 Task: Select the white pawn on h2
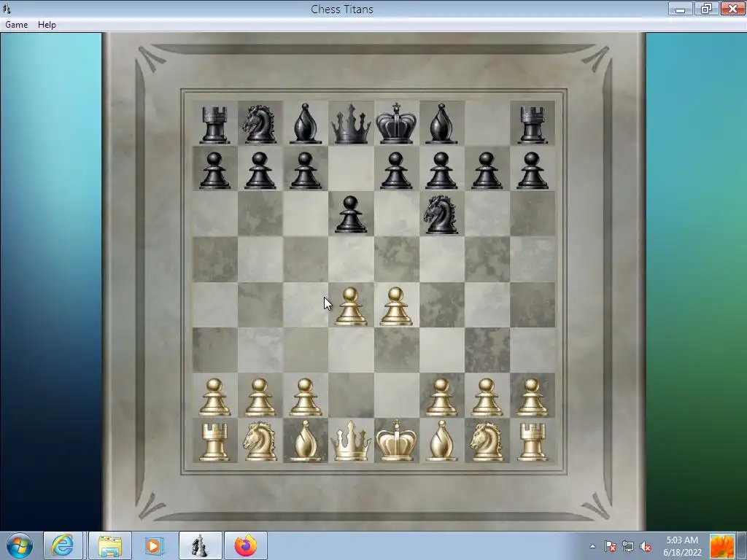coord(532,397)
